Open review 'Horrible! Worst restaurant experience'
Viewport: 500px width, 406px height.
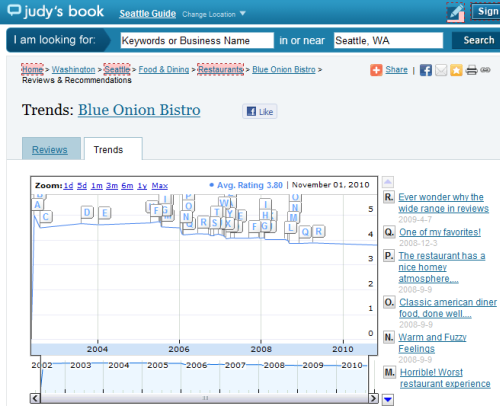445,378
